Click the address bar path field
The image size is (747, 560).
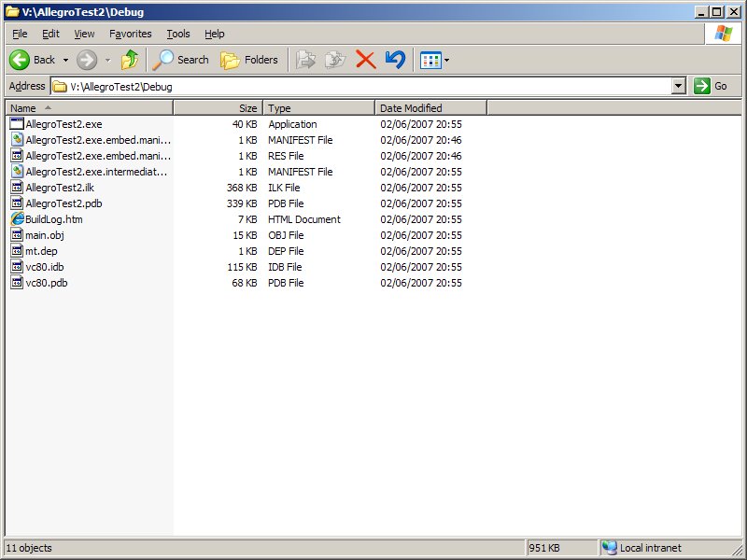click(364, 86)
